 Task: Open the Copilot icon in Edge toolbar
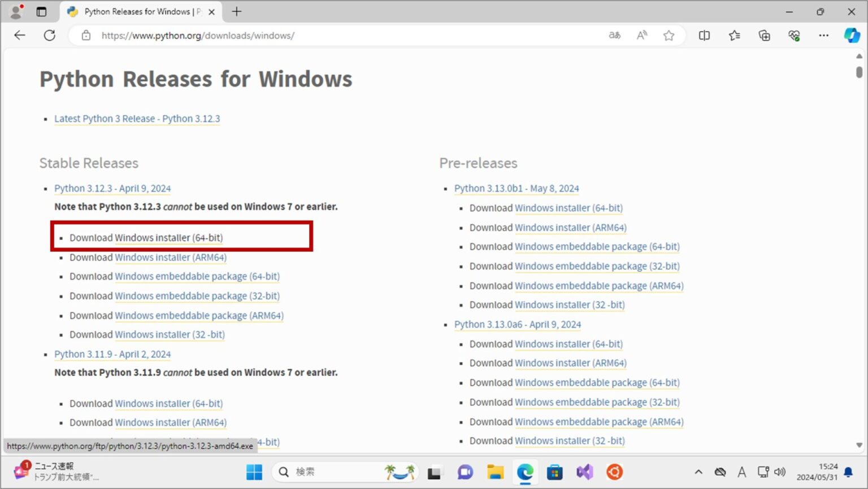851,36
